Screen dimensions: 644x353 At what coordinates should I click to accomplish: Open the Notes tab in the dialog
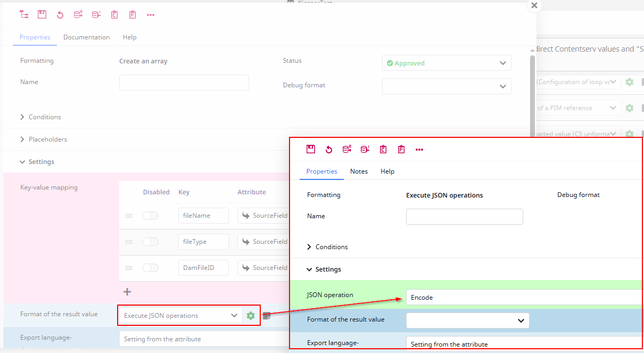(359, 171)
